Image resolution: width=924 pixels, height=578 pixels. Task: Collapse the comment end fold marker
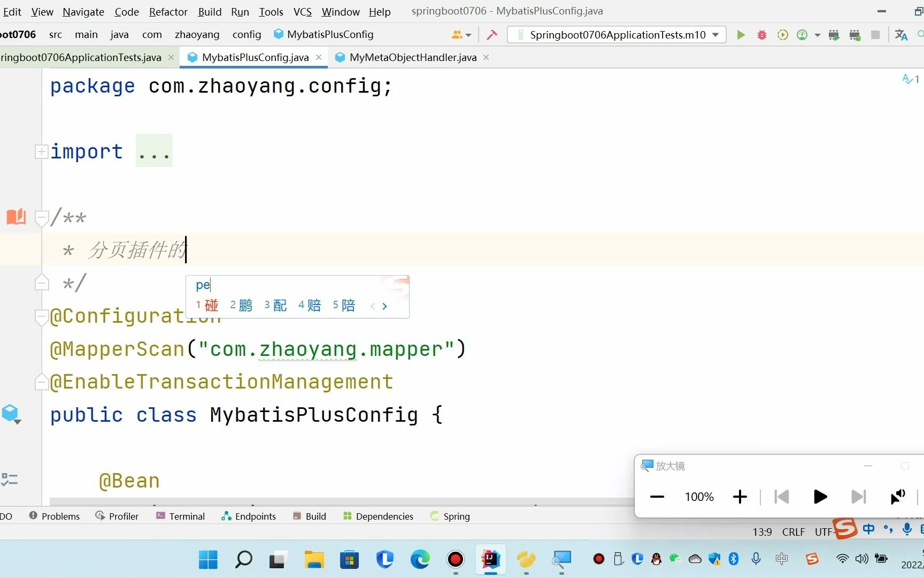(x=41, y=283)
